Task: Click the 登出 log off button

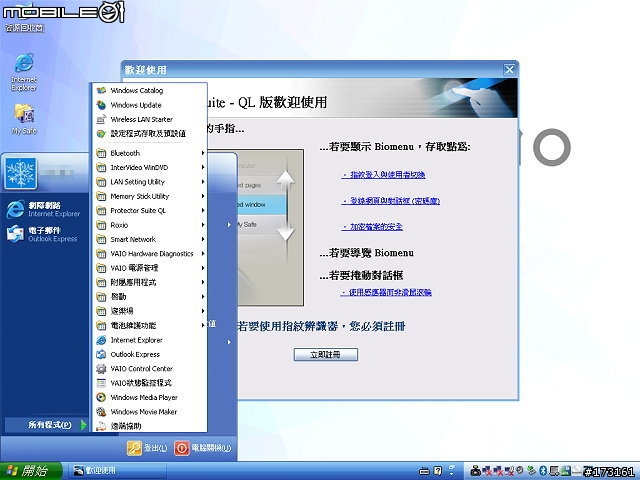Action: [147, 448]
